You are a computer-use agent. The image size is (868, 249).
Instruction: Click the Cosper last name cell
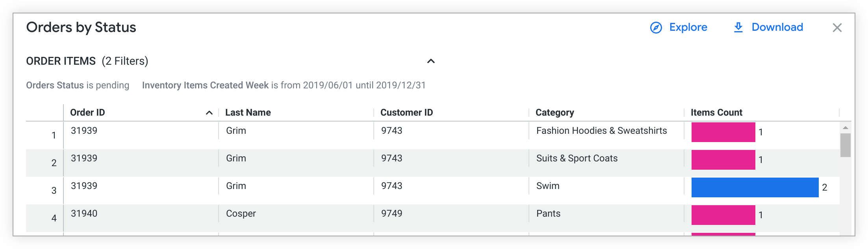(x=241, y=213)
